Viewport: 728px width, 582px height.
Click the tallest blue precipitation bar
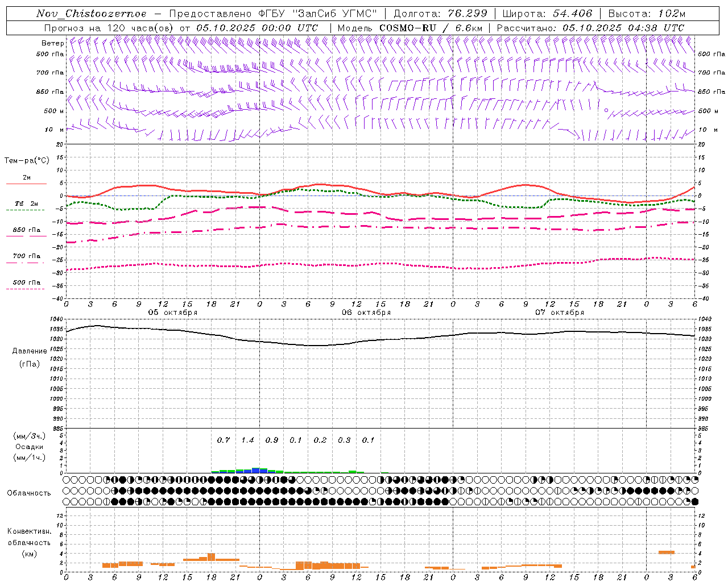[256, 471]
